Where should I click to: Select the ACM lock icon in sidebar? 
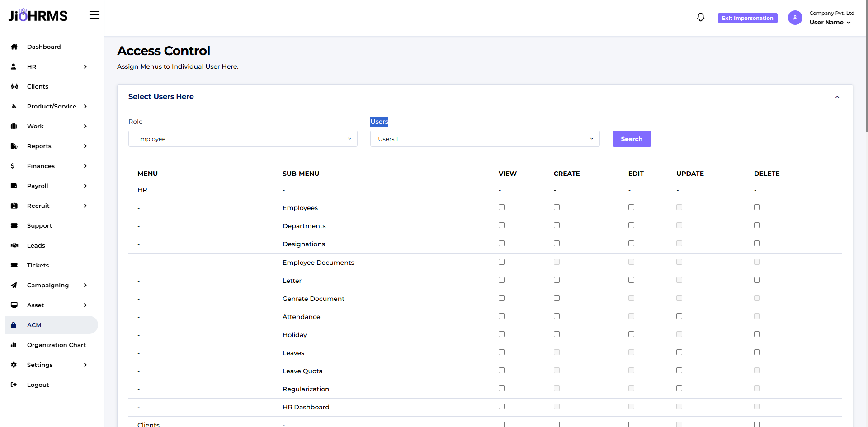(14, 325)
